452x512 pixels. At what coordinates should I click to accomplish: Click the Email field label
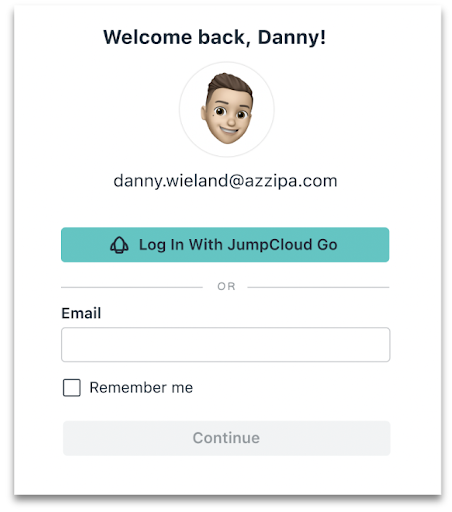(x=81, y=313)
